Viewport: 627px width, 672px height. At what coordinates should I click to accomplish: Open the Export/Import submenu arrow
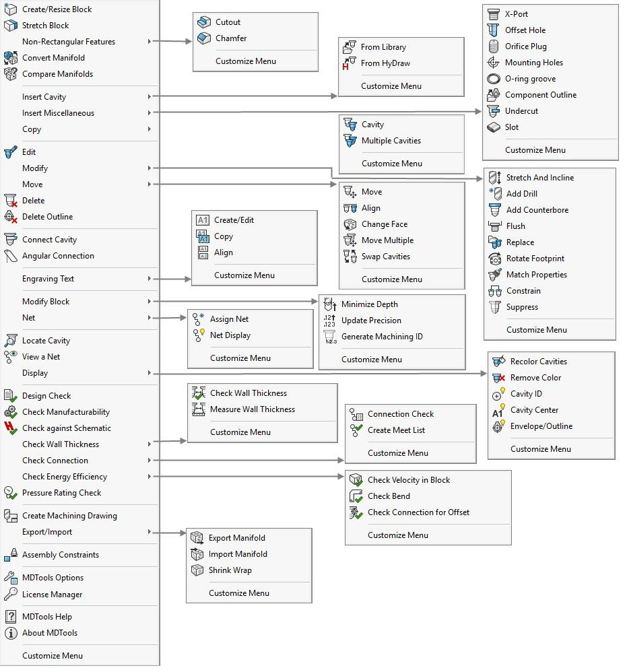click(149, 532)
